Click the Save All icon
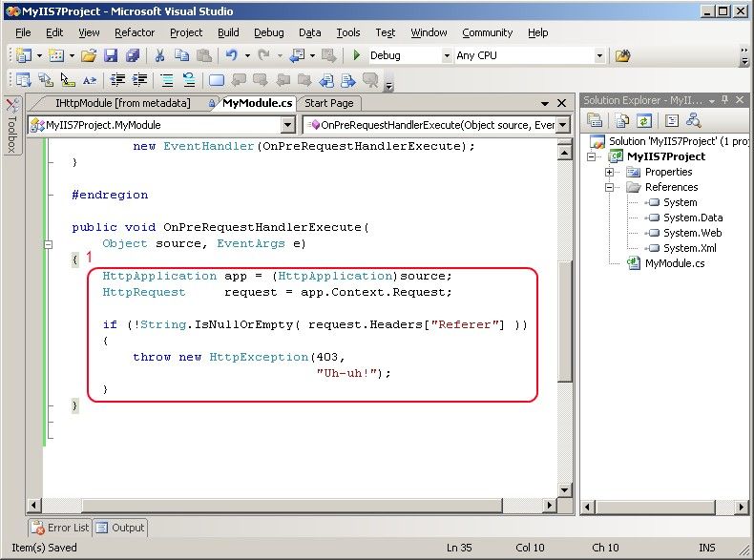The image size is (754, 560). coord(133,55)
